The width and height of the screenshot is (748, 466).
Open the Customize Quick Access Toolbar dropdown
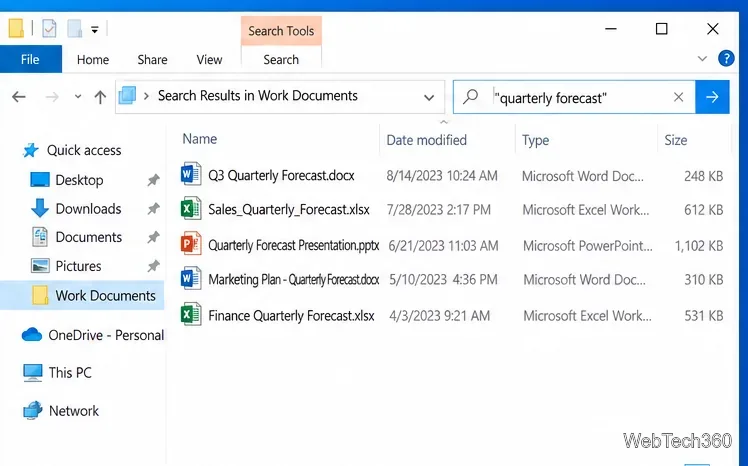(x=94, y=30)
